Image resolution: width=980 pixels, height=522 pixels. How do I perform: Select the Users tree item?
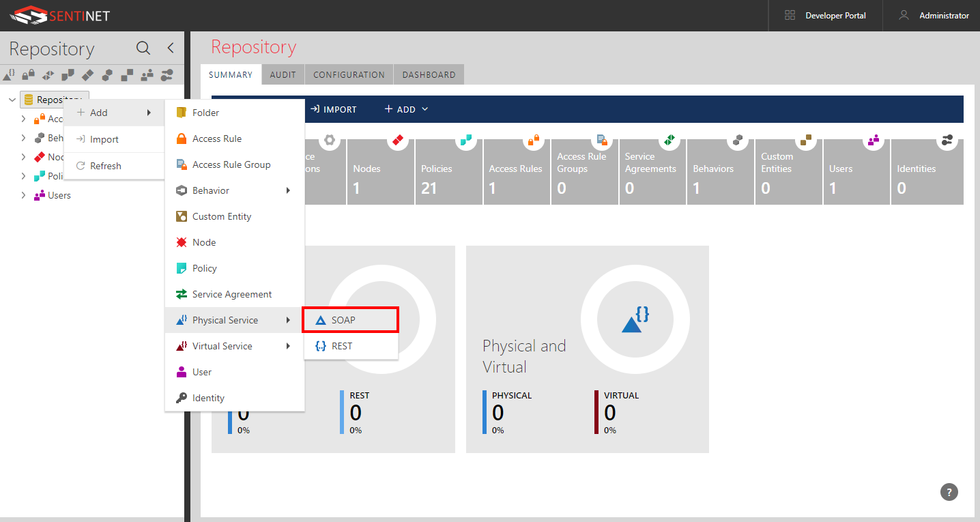53,195
